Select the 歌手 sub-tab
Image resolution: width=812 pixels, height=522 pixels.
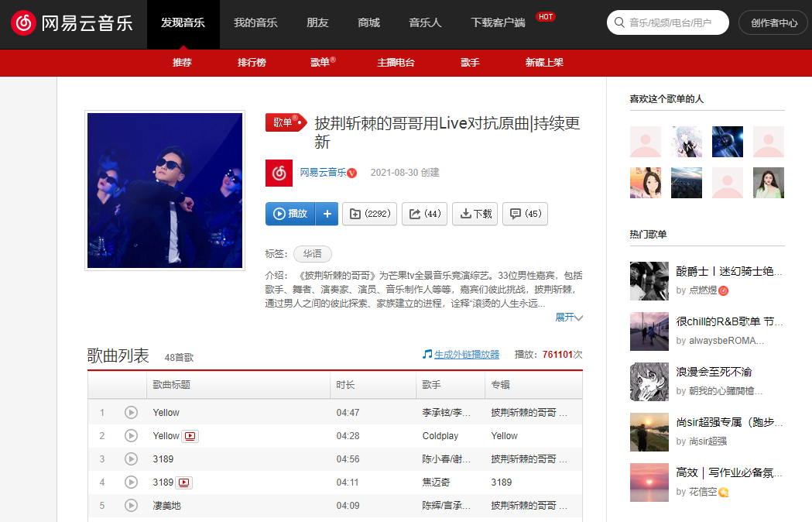pyautogui.click(x=470, y=63)
